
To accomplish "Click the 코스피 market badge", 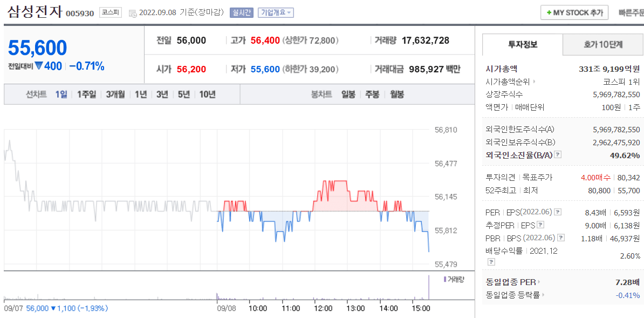I will click(111, 13).
